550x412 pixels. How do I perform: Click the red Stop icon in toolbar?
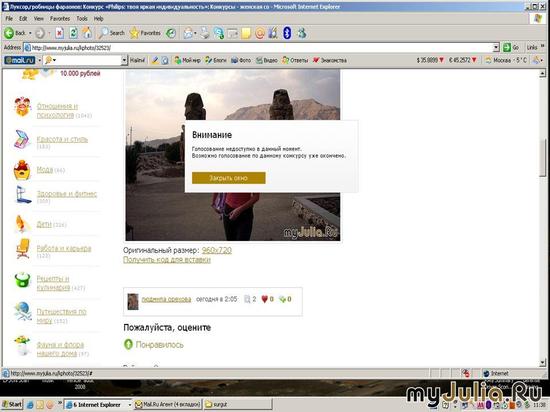coord(60,33)
